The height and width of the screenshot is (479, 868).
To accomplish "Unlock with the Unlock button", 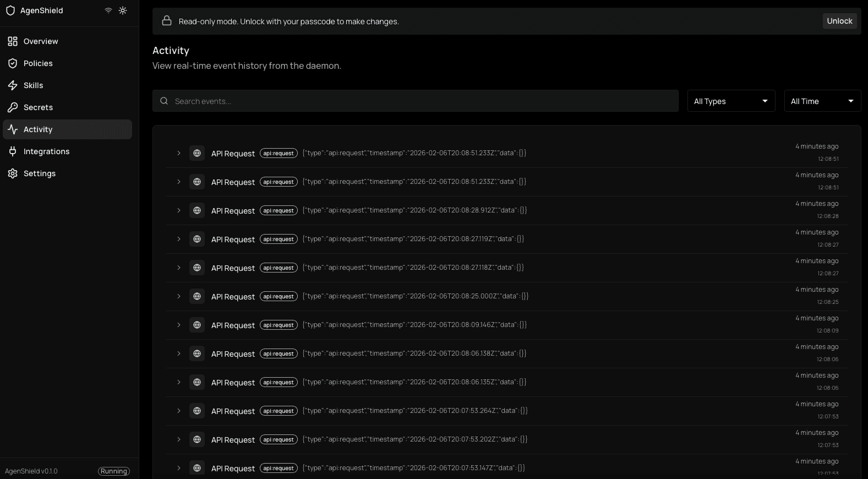I will pos(839,21).
